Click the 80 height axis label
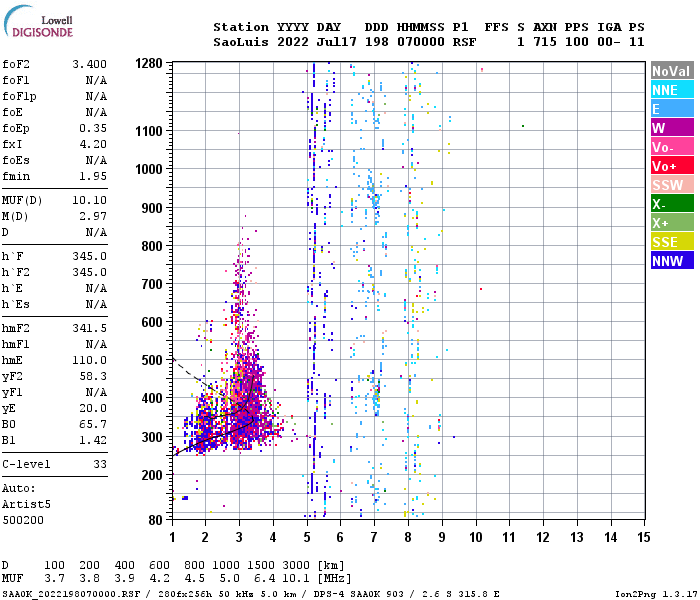This screenshot has height=600, width=700. (155, 520)
